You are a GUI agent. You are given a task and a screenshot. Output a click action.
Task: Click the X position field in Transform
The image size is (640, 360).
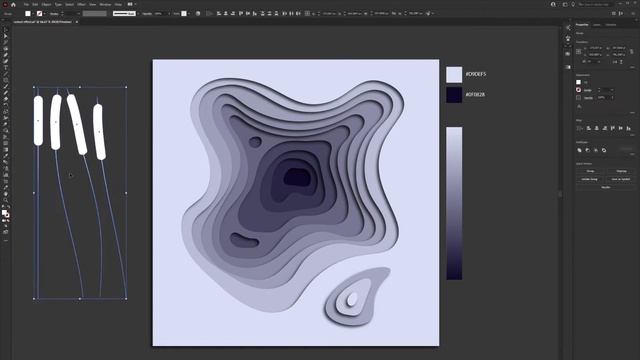(x=595, y=48)
